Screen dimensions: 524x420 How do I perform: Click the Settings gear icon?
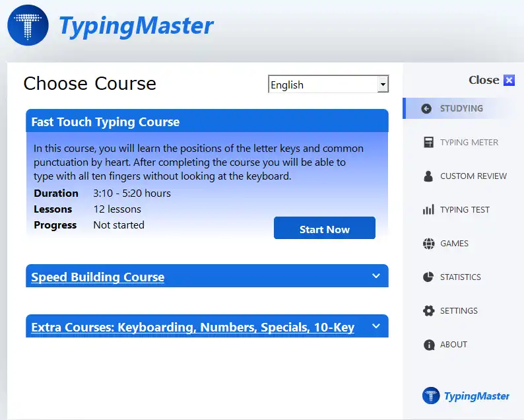428,311
